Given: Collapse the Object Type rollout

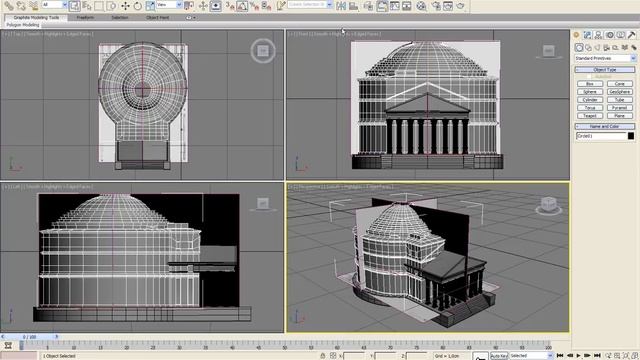Looking at the screenshot, I should pos(605,70).
